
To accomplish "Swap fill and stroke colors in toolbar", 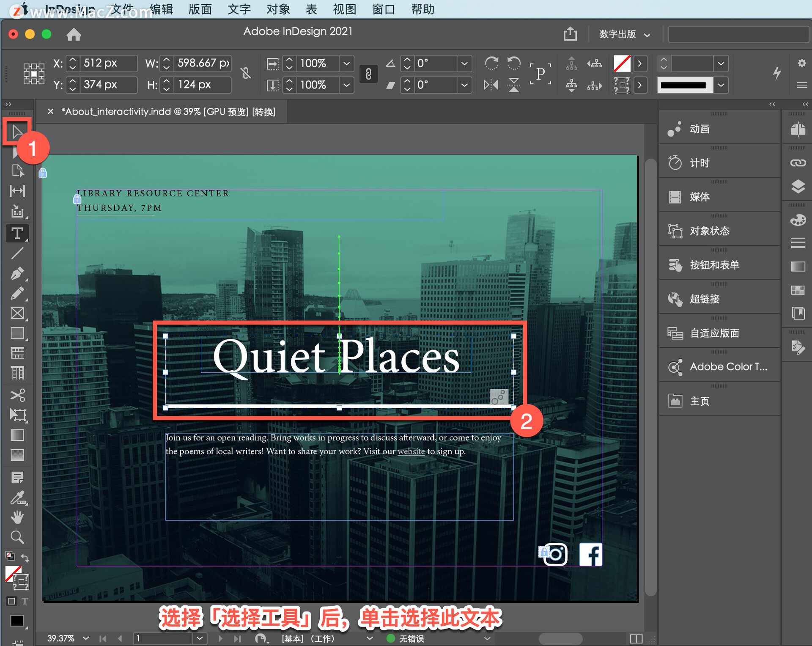I will click(25, 558).
